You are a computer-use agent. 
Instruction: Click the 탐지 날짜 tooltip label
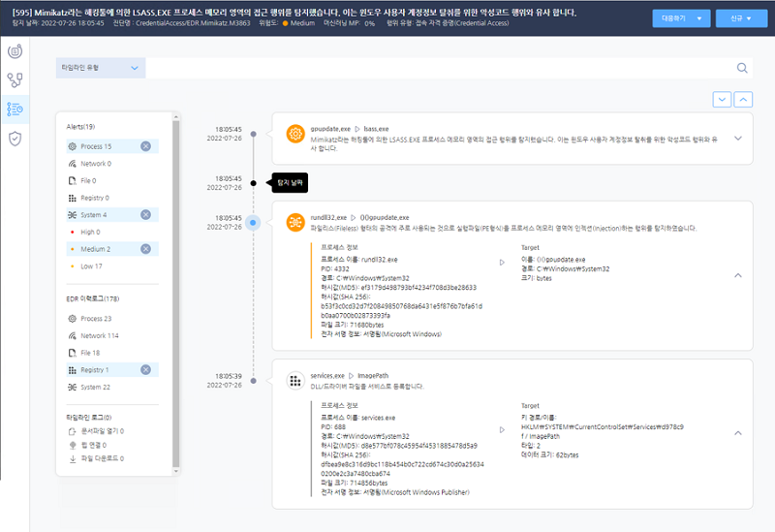tap(290, 183)
